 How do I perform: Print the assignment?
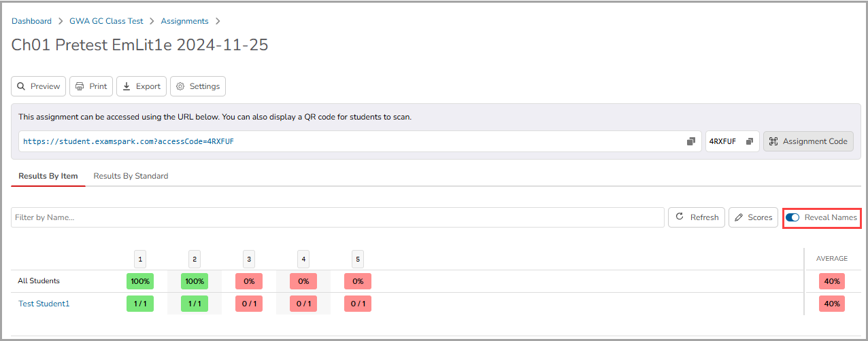(x=91, y=86)
